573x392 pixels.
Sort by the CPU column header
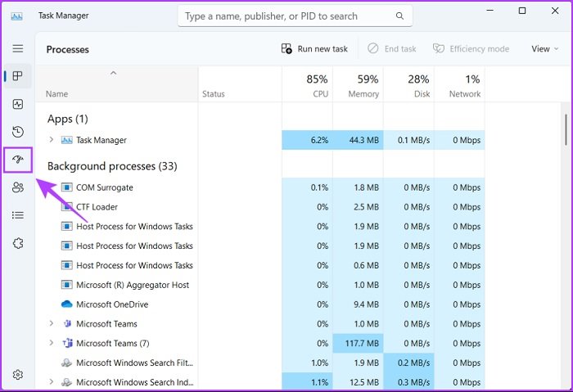point(307,85)
